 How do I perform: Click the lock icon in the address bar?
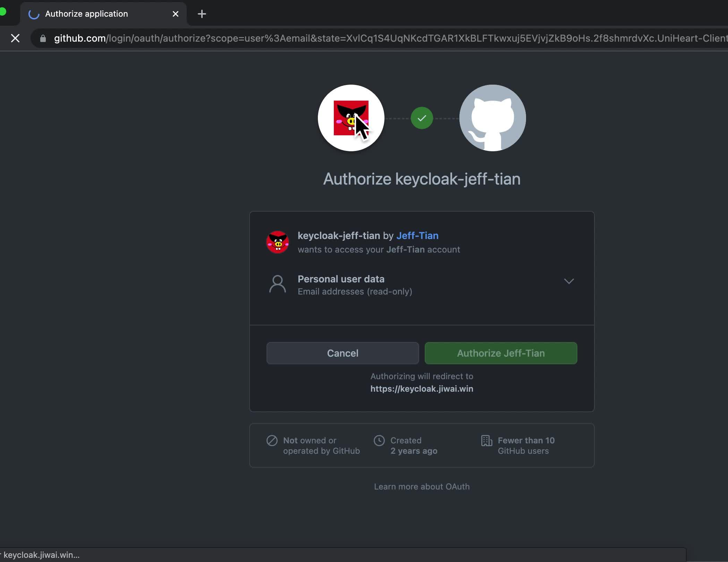coord(42,39)
